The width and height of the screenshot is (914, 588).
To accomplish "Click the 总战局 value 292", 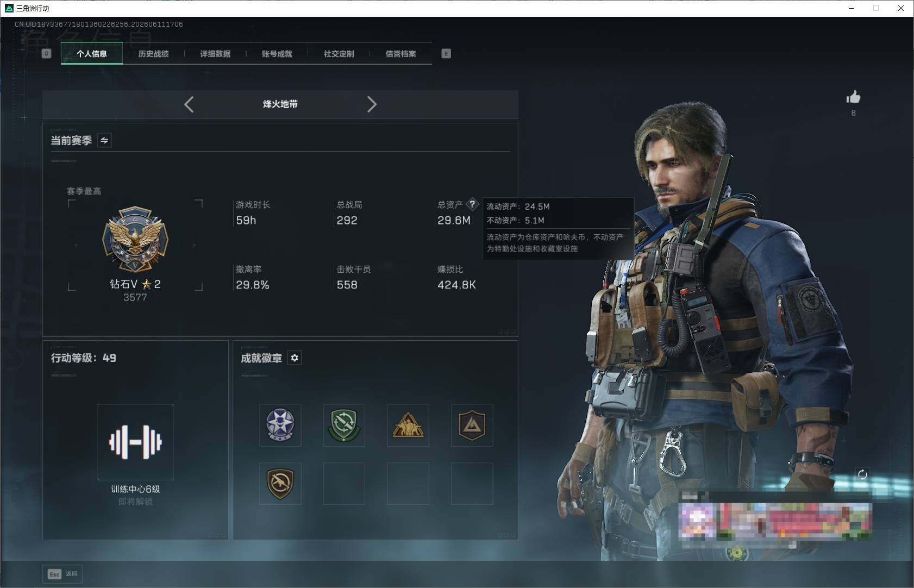I will [x=347, y=221].
